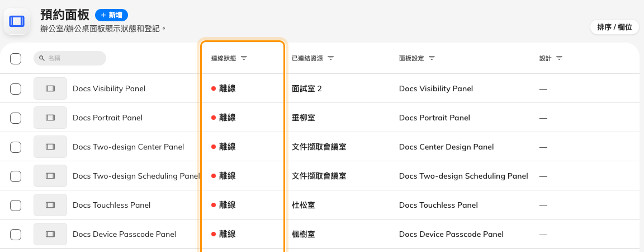Check the Docs Two-design Center Panel checkbox
The width and height of the screenshot is (644, 252).
(16, 147)
